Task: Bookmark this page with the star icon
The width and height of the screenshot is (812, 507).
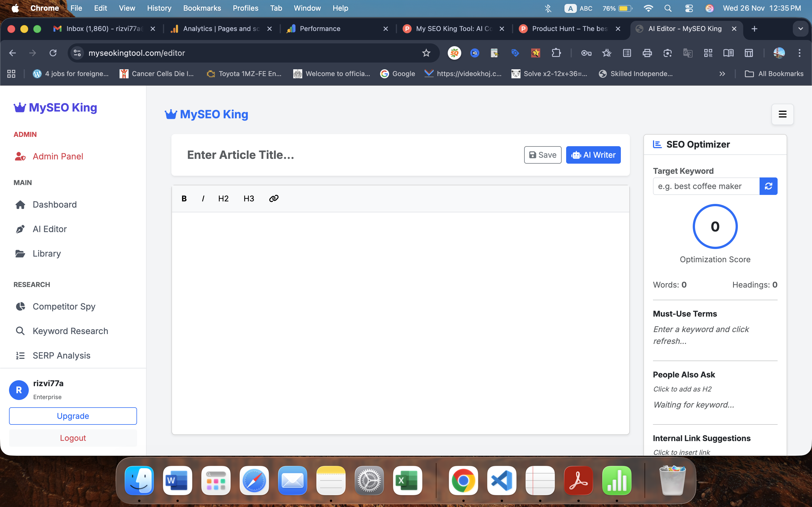Action: (x=426, y=53)
